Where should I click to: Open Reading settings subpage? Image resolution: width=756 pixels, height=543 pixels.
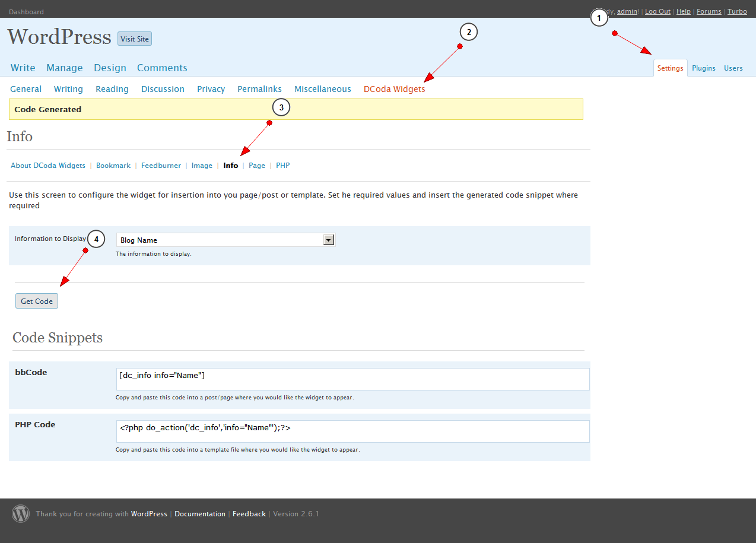pos(112,89)
